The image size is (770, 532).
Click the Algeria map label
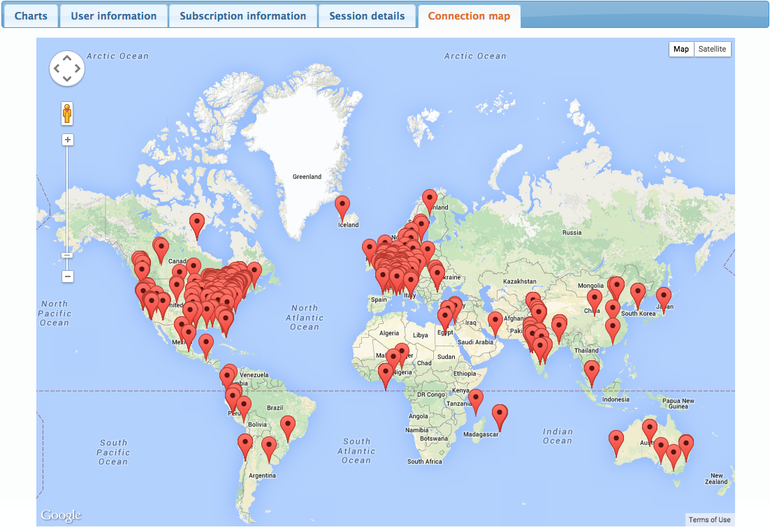click(389, 333)
